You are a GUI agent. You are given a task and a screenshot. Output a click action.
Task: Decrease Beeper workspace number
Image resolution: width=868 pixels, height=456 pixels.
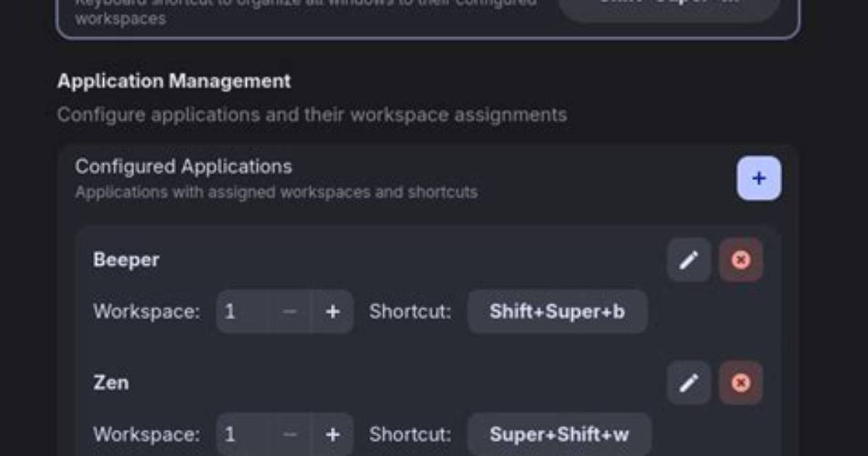click(x=290, y=312)
